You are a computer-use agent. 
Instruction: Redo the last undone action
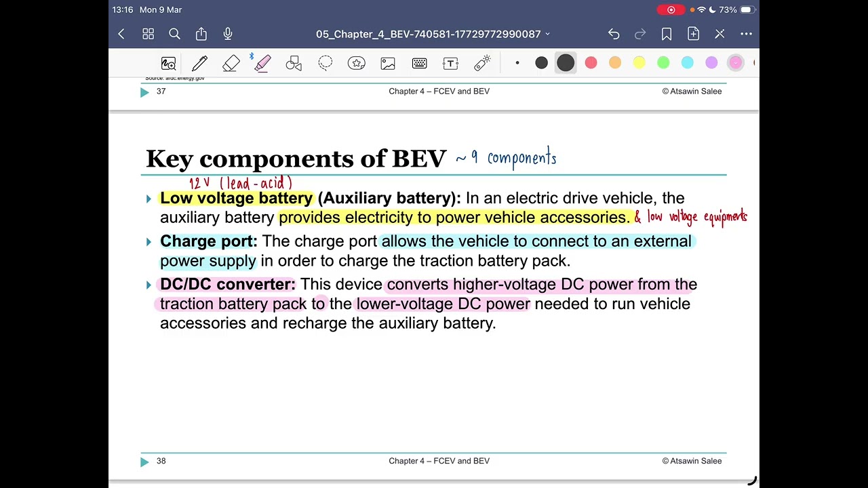[640, 34]
